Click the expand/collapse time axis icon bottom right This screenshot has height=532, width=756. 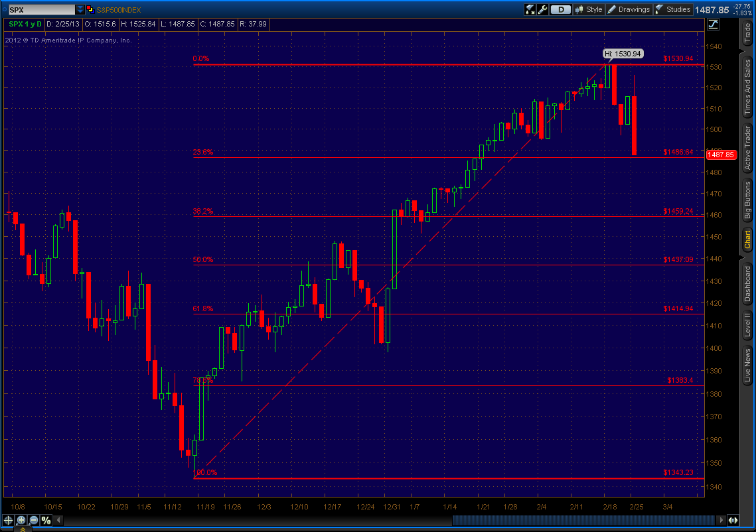pos(733,520)
